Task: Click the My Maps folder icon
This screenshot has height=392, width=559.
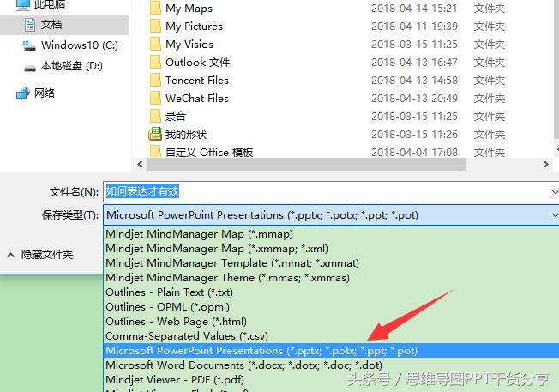Action: [x=155, y=8]
